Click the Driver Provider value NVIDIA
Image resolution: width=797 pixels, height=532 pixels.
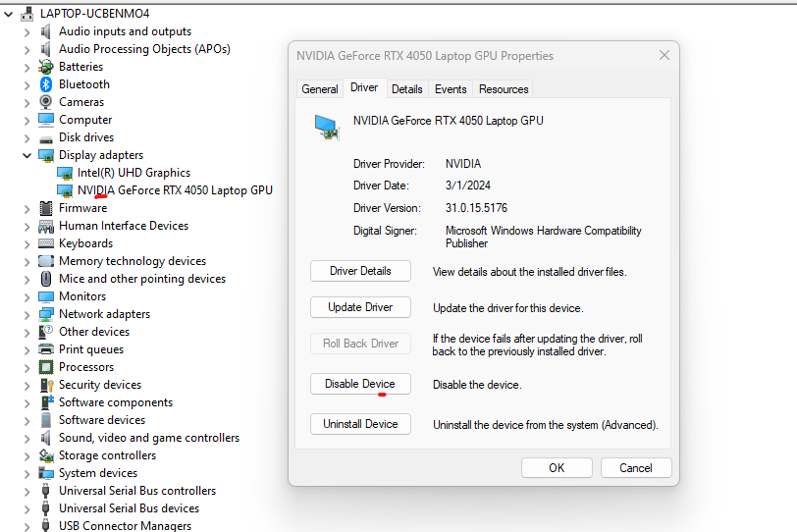[x=463, y=164]
